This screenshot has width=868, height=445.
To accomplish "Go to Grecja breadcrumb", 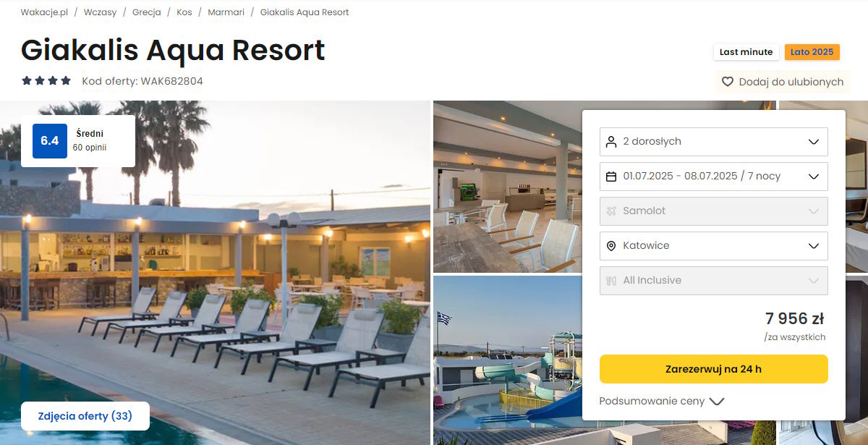I will [147, 12].
